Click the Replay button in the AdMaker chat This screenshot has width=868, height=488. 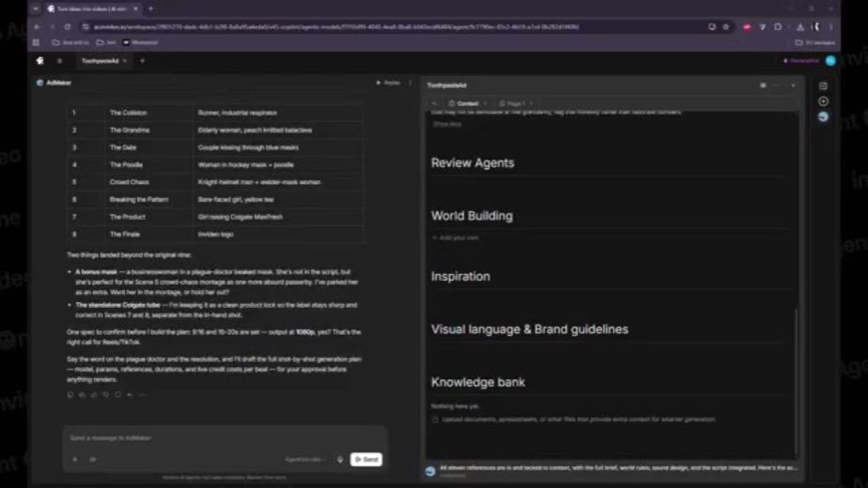(x=388, y=83)
